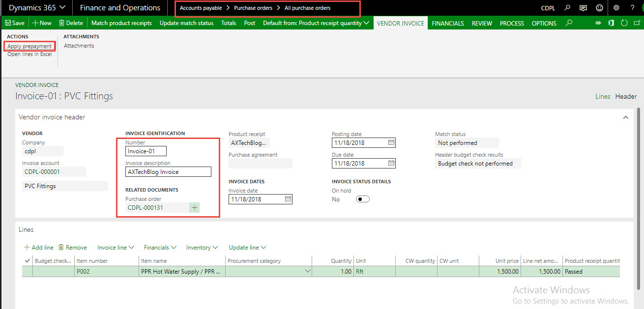Open Totals from the action bar
Image resolution: width=644 pixels, height=309 pixels.
point(229,23)
